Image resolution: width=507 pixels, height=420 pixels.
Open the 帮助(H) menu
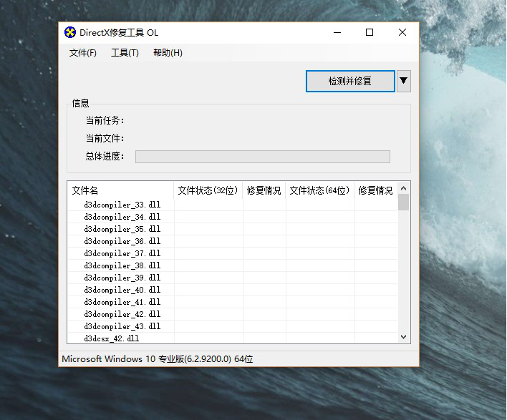(168, 53)
